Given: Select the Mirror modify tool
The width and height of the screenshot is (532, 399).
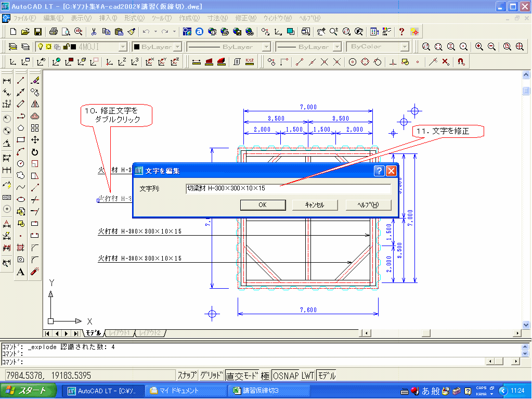Looking at the screenshot, I should tap(35, 104).
